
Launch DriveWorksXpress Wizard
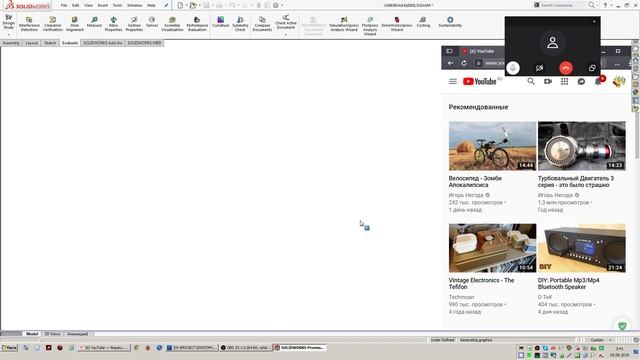pos(397,24)
